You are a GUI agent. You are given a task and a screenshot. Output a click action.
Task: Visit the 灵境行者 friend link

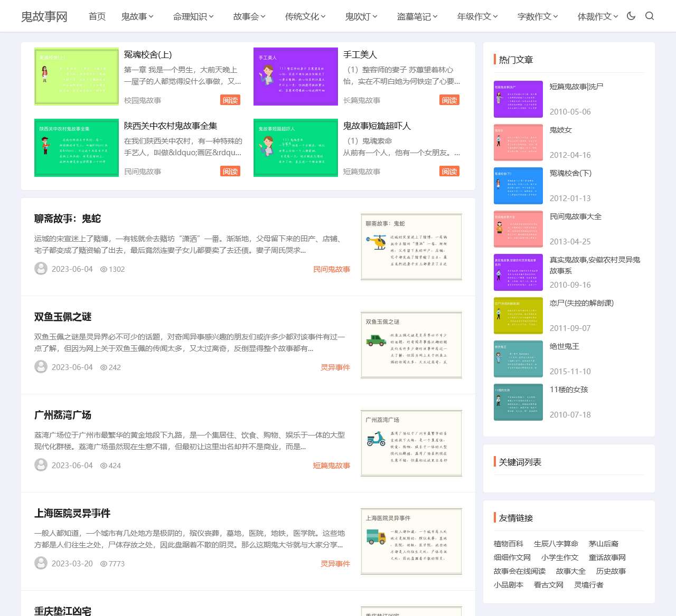589,585
